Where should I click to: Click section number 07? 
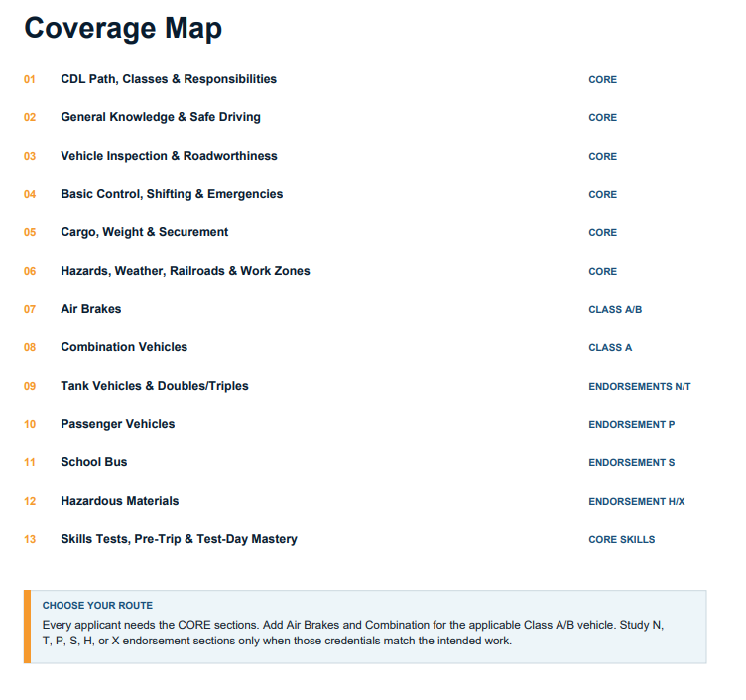(x=30, y=309)
